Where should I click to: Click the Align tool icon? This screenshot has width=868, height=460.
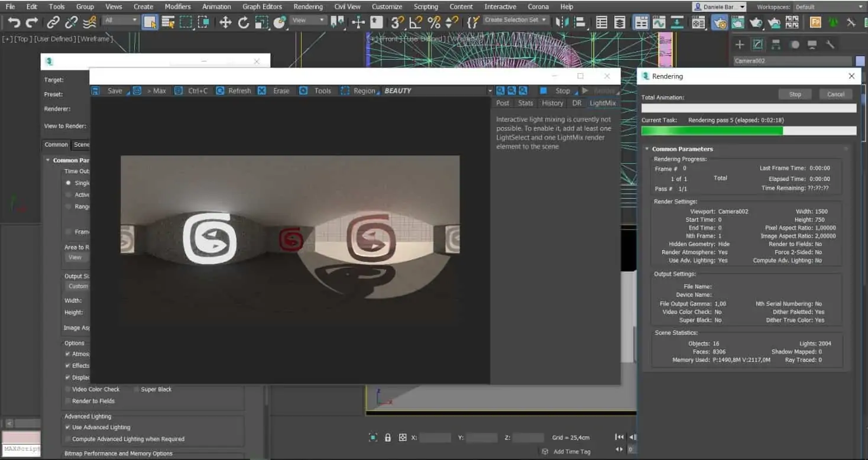(x=580, y=22)
